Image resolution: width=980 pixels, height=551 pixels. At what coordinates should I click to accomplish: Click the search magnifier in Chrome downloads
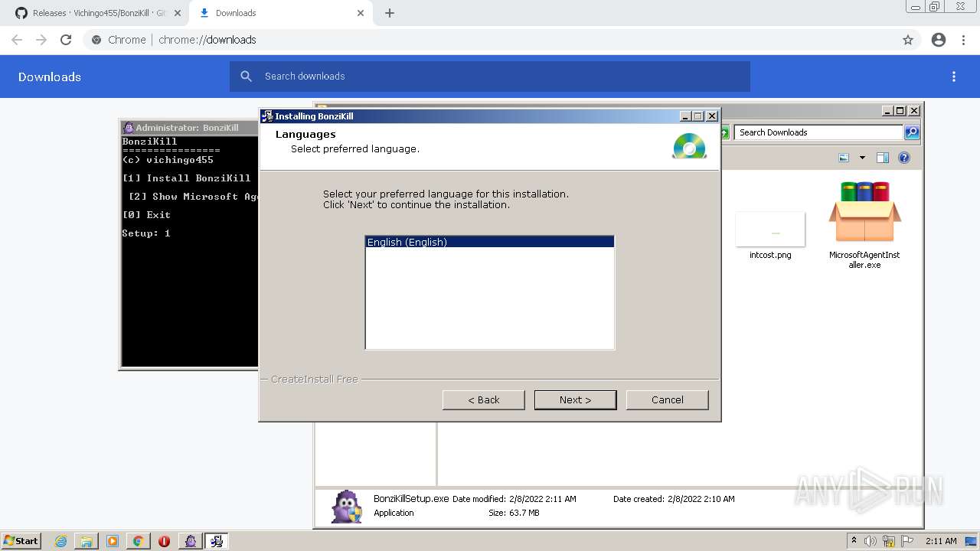click(246, 77)
